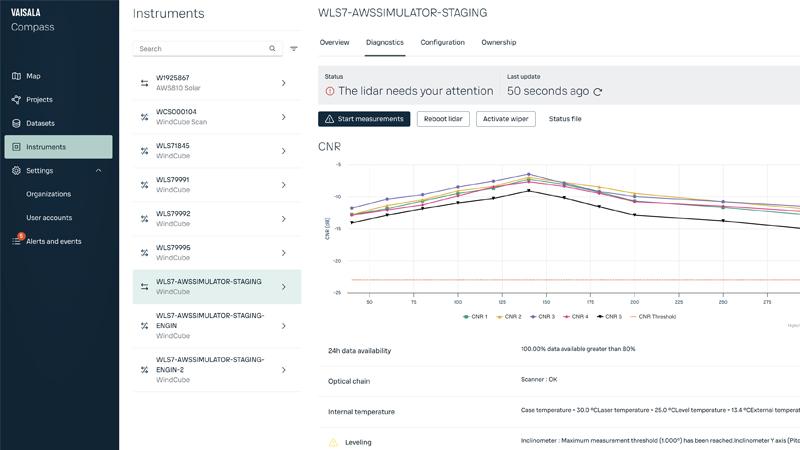Toggle CNR 3 purple legend swatch
The height and width of the screenshot is (450, 800).
533,316
